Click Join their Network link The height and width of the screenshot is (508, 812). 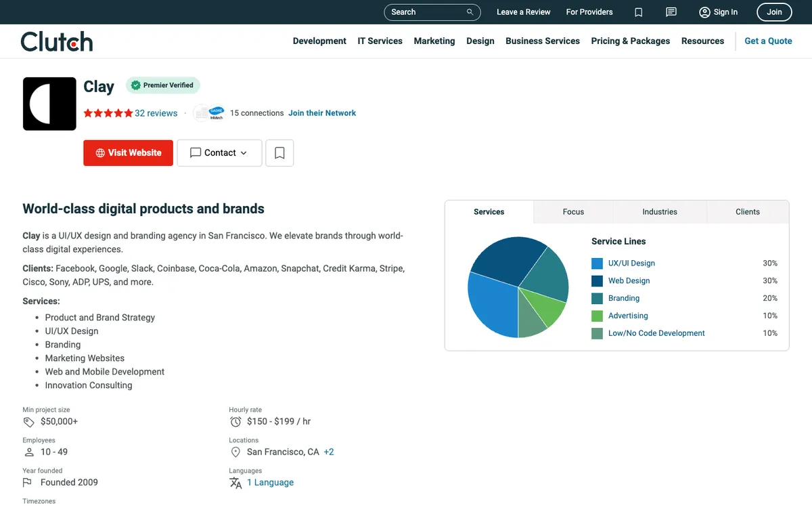pos(322,113)
